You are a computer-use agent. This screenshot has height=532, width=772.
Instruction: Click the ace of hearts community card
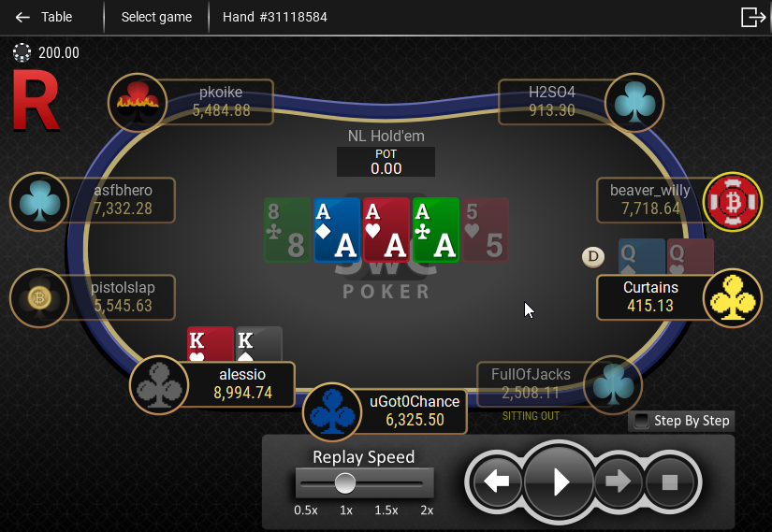click(386, 230)
